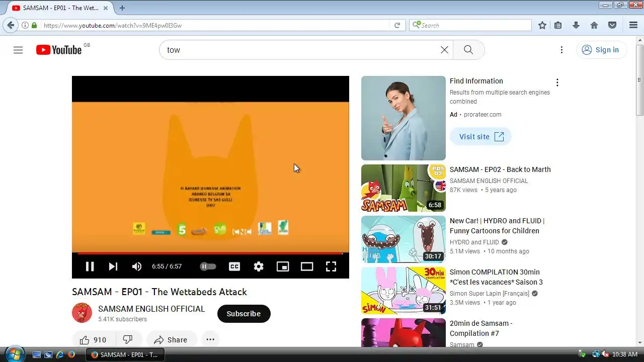Open the Find Information ad thumbnail
The image size is (644, 362).
pos(404,118)
